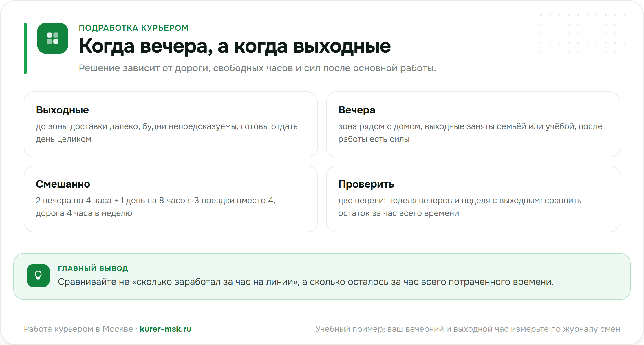
Task: Select the «Выходные» card heading
Action: (x=62, y=110)
